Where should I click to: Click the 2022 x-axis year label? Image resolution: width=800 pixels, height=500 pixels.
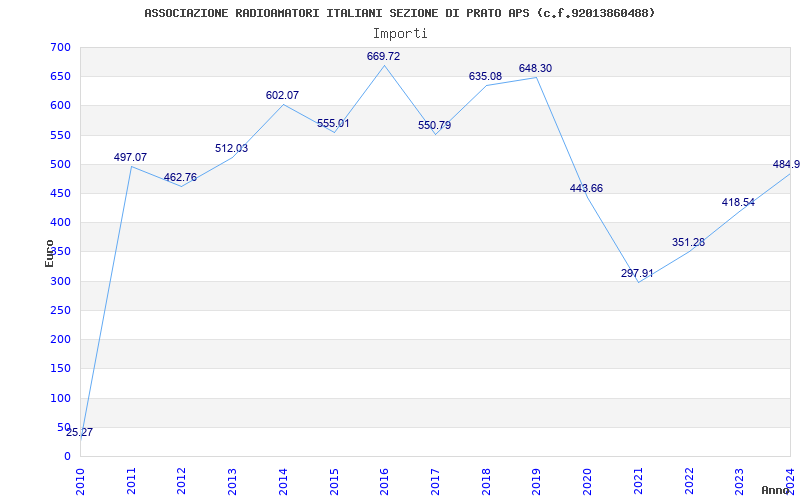689,481
